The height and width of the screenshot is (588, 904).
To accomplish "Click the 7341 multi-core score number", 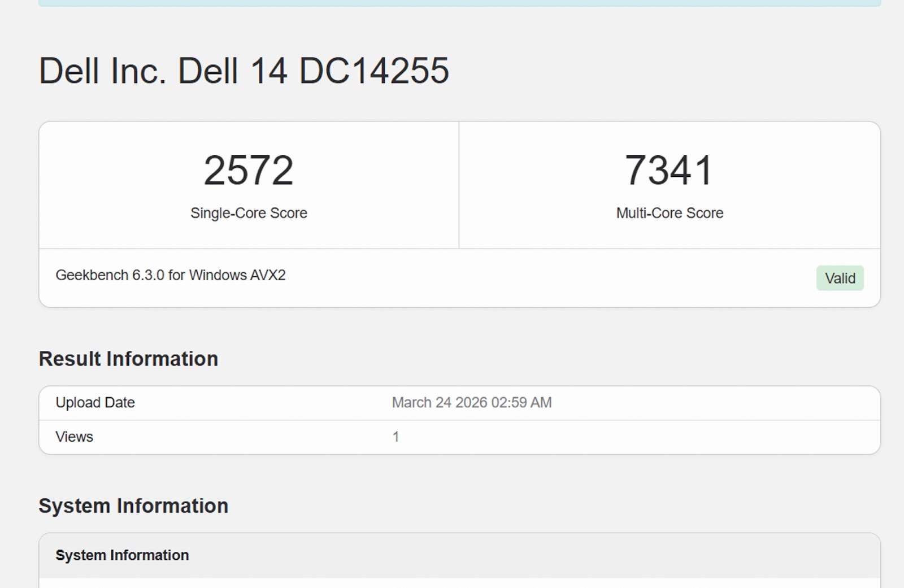I will pyautogui.click(x=669, y=170).
